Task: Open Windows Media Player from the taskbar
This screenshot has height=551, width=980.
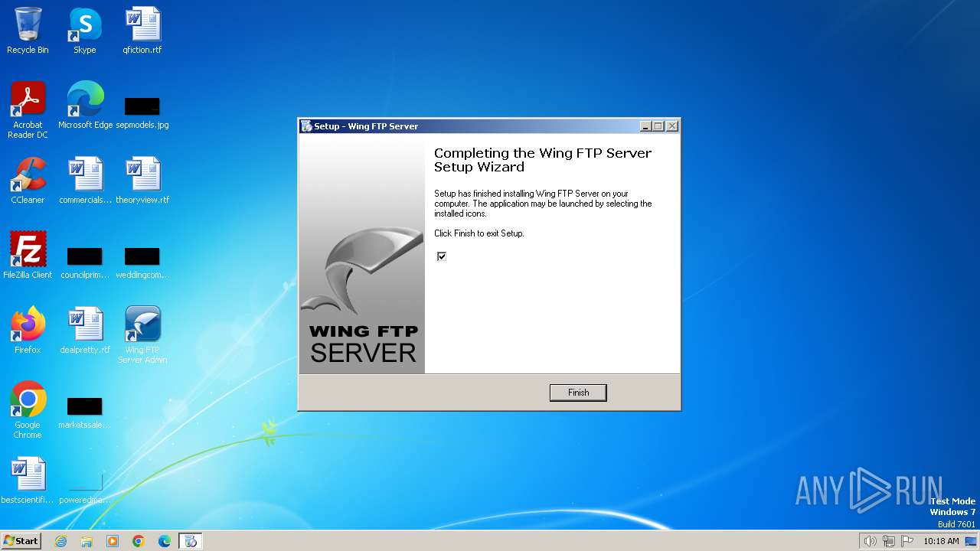Action: tap(113, 541)
